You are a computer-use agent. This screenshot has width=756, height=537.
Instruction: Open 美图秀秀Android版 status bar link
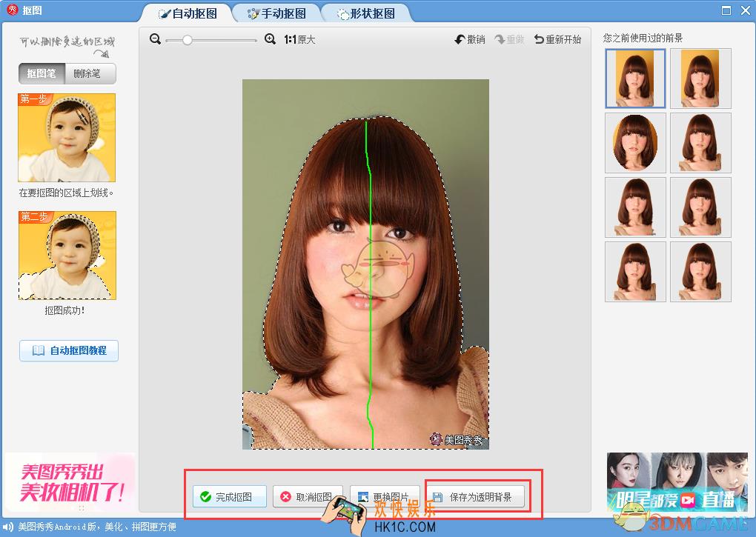click(97, 527)
